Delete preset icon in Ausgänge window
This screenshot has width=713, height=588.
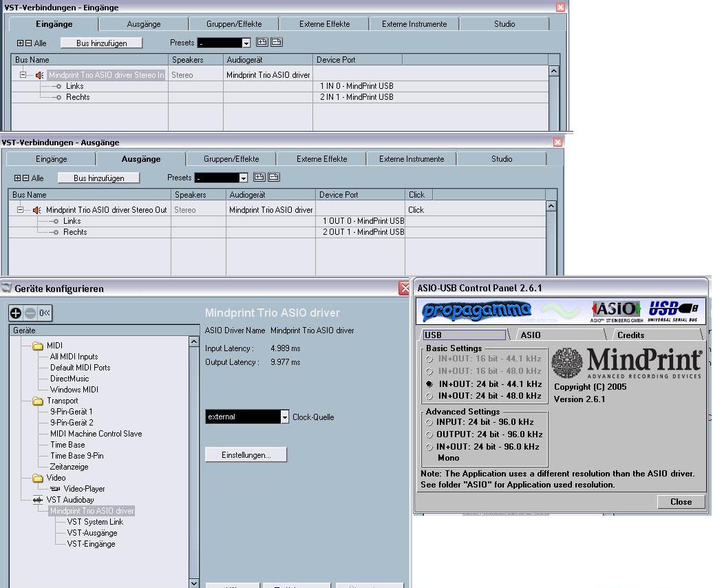click(274, 178)
